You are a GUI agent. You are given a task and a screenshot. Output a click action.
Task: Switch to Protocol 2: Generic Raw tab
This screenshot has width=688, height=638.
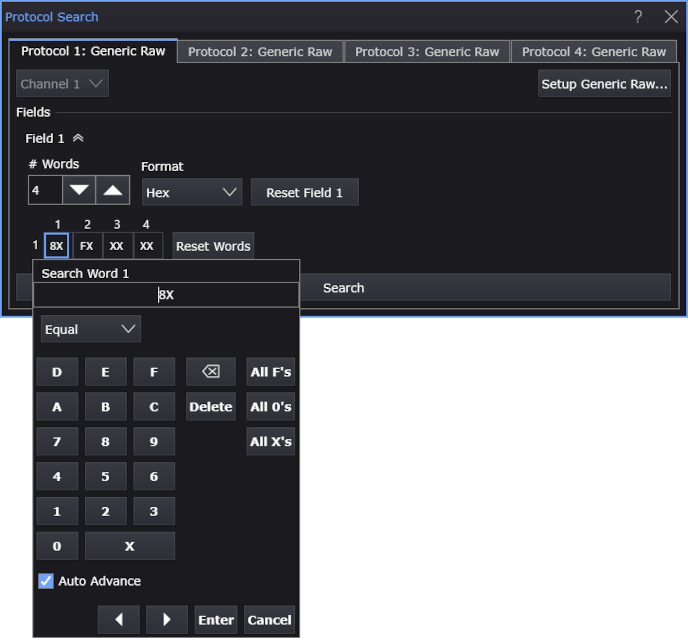click(260, 52)
